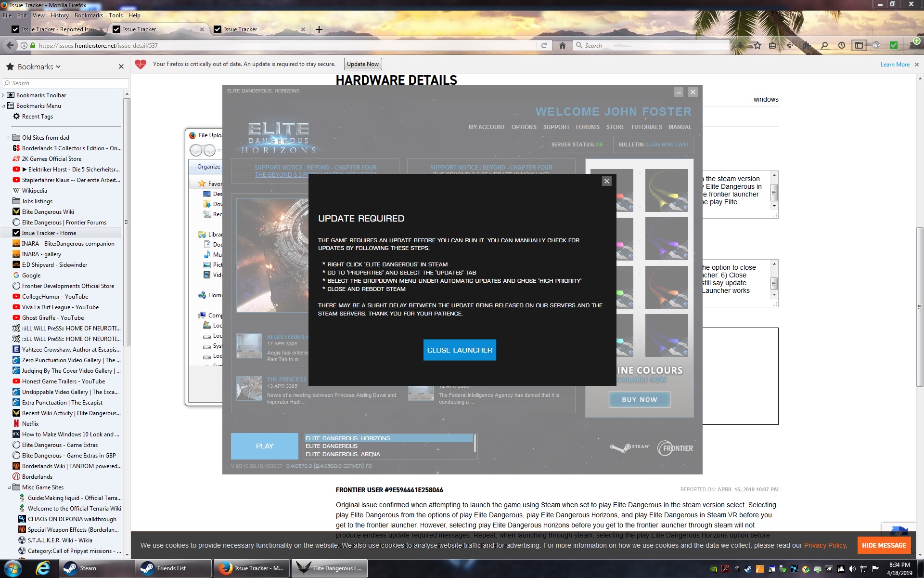Viewport: 924px width, 578px height.
Task: Open the History menu
Action: coord(59,15)
